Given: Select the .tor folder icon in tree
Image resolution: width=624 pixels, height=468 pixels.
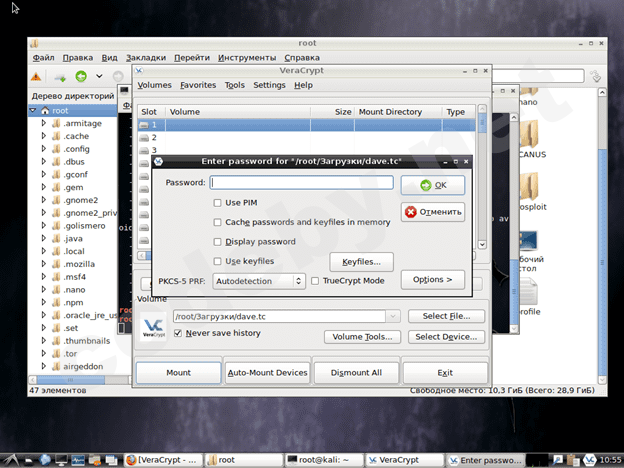Looking at the screenshot, I should pyautogui.click(x=56, y=353).
